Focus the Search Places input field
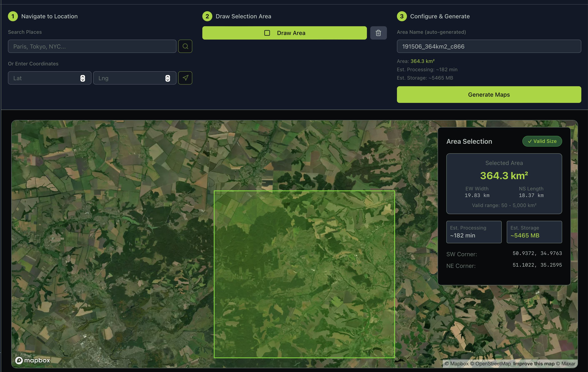The image size is (588, 372). coord(92,46)
